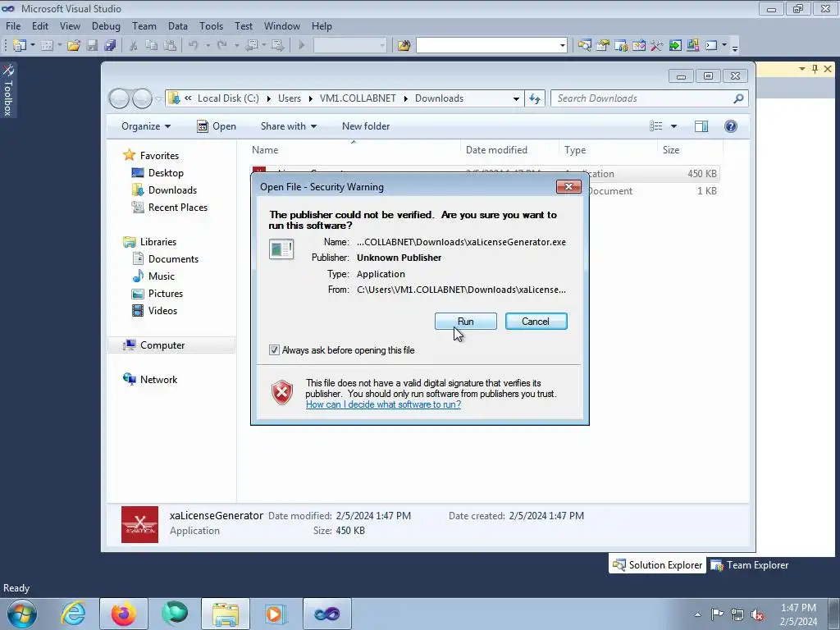840x630 pixels.
Task: Click Save All icon in Visual Studio toolbar
Action: [x=111, y=46]
